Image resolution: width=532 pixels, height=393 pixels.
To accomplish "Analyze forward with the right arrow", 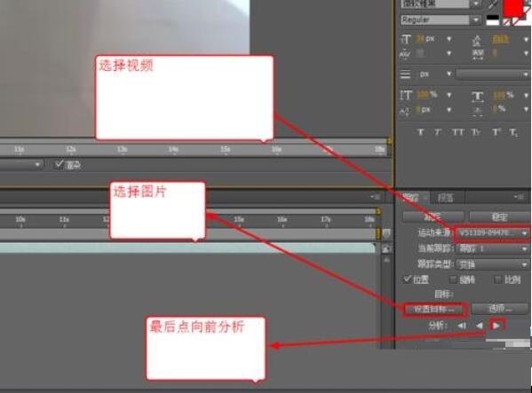I will (496, 326).
